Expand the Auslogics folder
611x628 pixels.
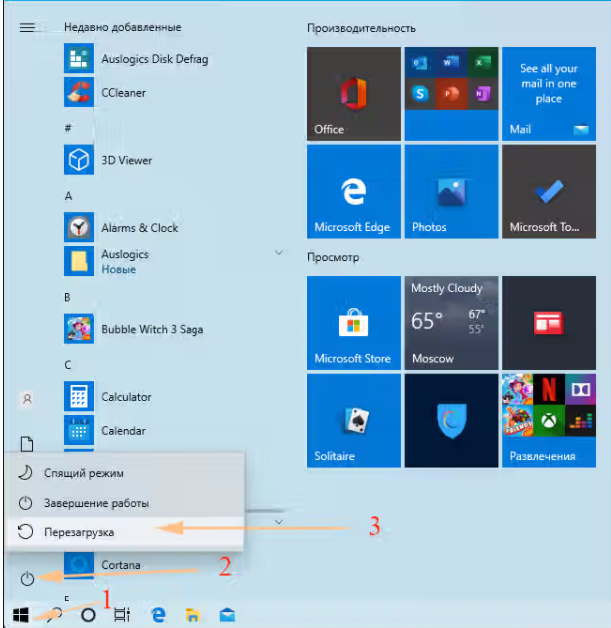279,254
